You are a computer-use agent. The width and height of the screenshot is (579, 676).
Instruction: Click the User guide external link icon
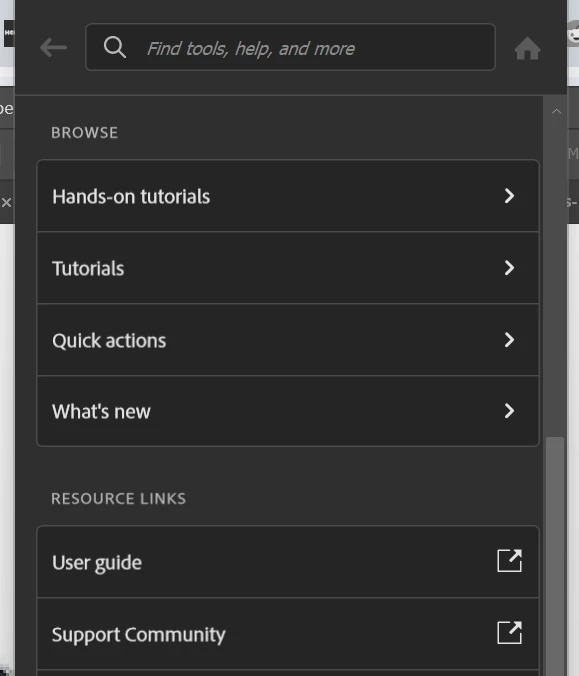[509, 561]
